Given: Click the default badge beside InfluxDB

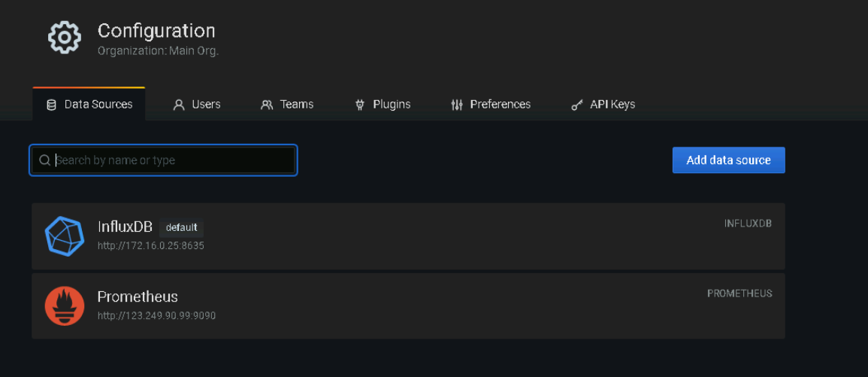Looking at the screenshot, I should pyautogui.click(x=182, y=228).
